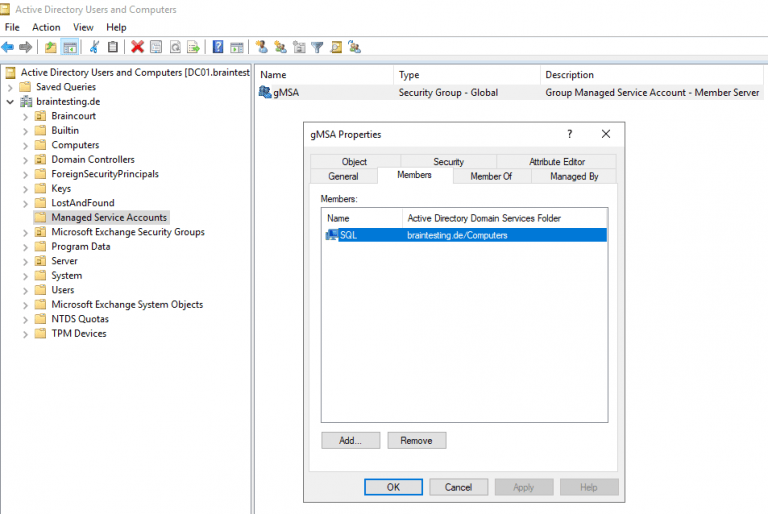Screen dimensions: 768x514
Task: Open the Action menu
Action: click(x=46, y=27)
